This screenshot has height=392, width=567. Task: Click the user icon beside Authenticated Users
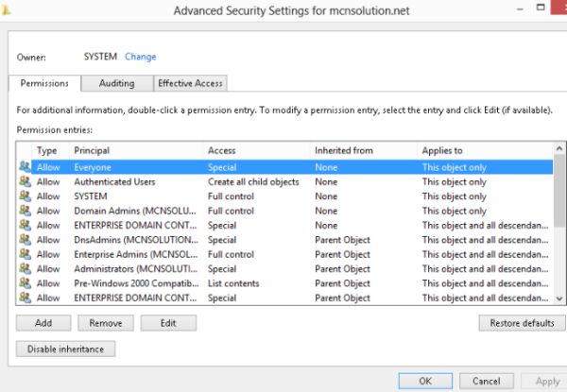[25, 181]
